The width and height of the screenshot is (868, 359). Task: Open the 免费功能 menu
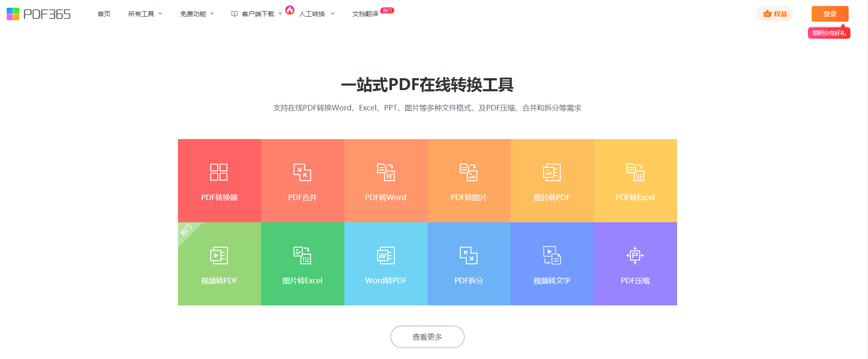coord(193,14)
